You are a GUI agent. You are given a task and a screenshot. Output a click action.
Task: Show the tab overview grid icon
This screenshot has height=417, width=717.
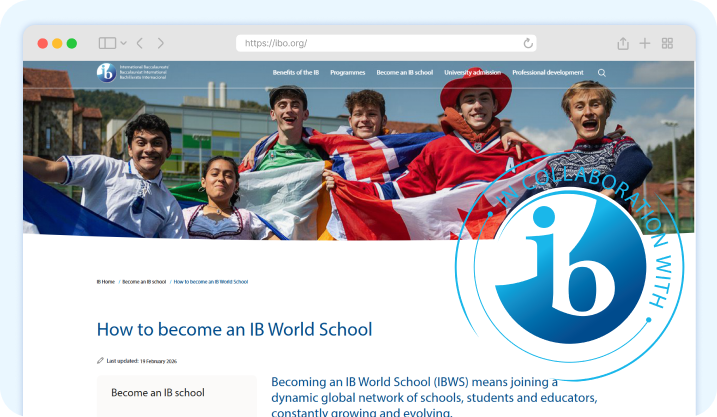point(667,43)
